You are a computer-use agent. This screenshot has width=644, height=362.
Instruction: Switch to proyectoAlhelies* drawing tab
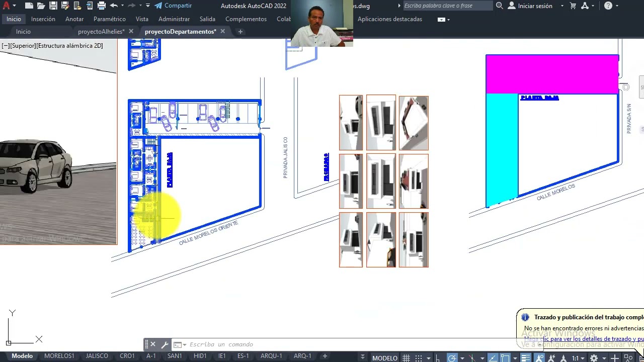point(101,32)
